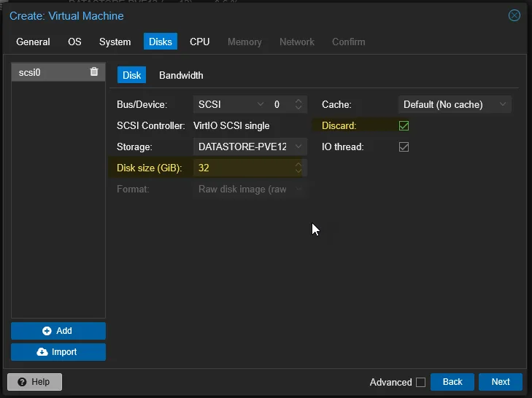Click the Add disk button
532x398 pixels.
coord(58,331)
